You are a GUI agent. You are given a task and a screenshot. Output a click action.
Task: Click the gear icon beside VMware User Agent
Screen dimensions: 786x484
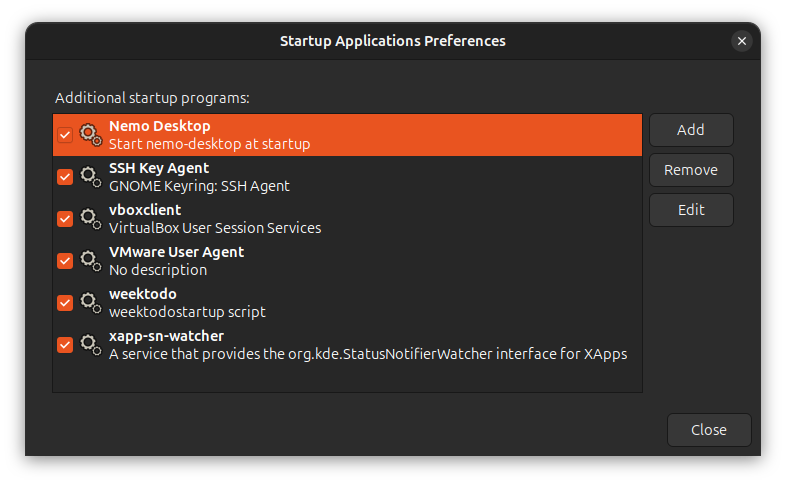coord(90,260)
